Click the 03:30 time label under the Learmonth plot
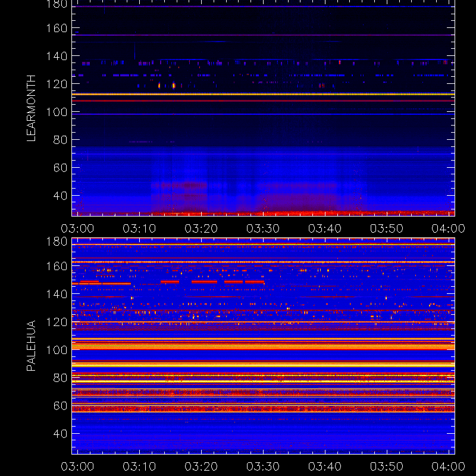Viewport: 476px width, 476px height. pyautogui.click(x=263, y=228)
